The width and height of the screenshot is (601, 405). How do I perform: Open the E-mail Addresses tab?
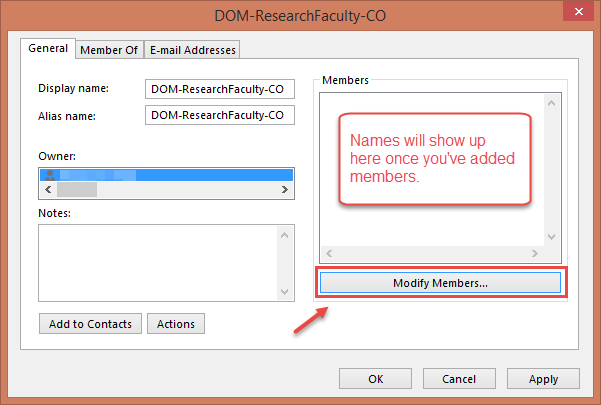pos(192,50)
